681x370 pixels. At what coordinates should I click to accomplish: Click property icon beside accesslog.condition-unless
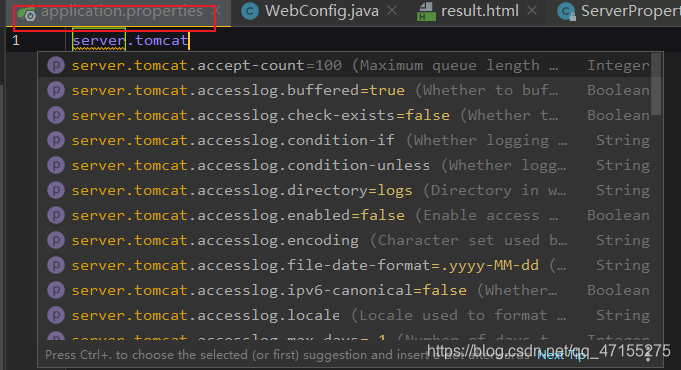(x=56, y=165)
